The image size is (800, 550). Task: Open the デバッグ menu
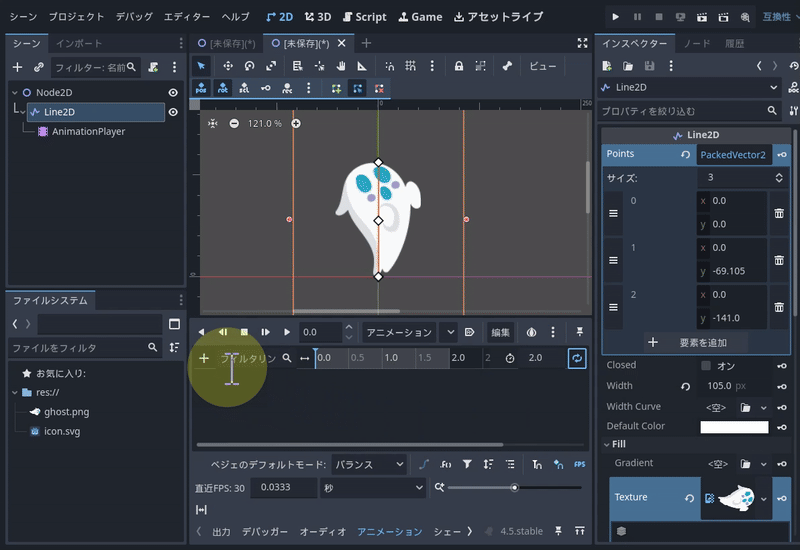[x=134, y=17]
